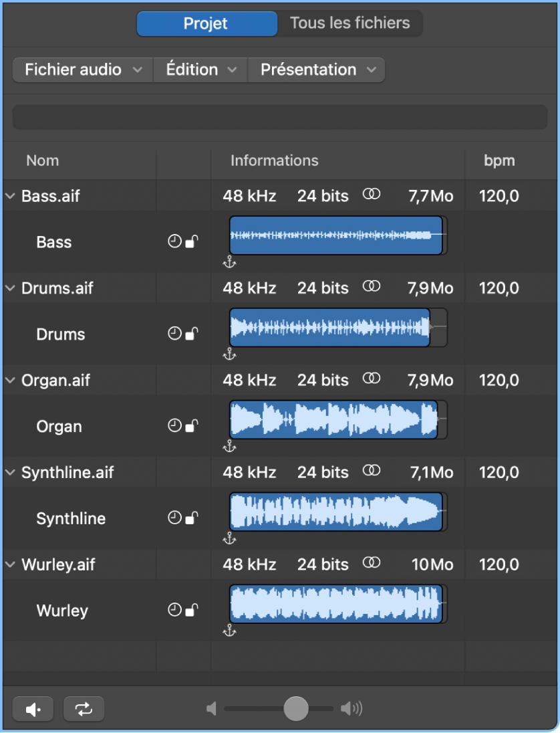Open the Édition menu

tap(198, 70)
